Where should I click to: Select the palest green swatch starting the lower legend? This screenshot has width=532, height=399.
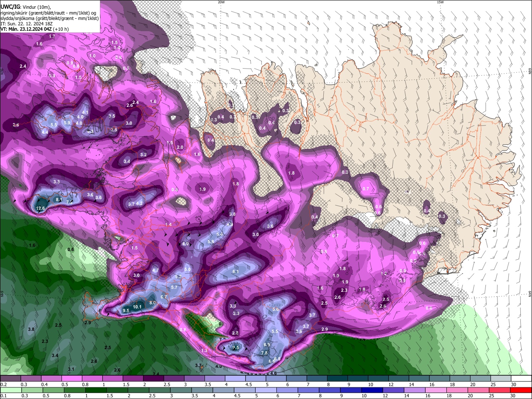coord(11,390)
